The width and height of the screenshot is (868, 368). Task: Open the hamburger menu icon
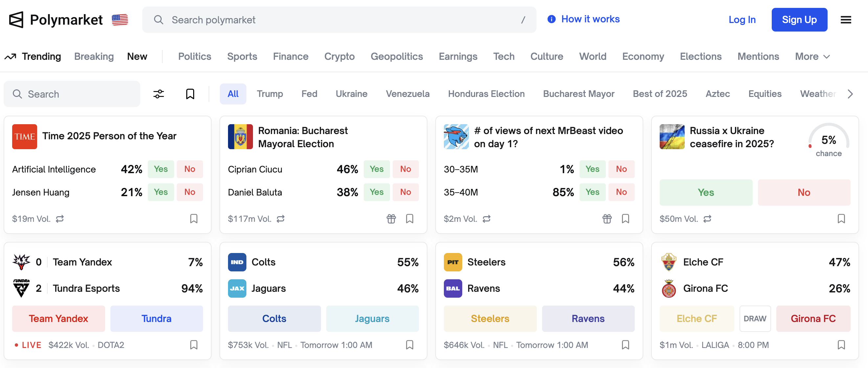coord(845,20)
